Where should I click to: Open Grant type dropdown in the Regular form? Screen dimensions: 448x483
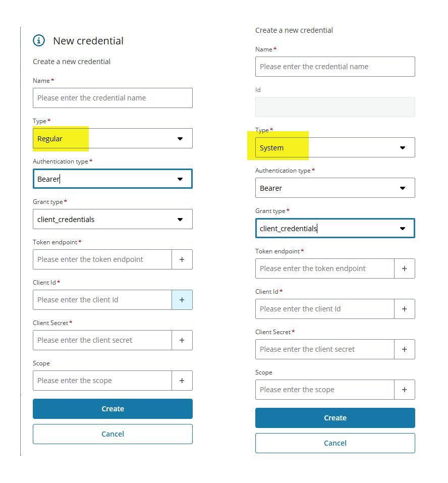(x=113, y=219)
